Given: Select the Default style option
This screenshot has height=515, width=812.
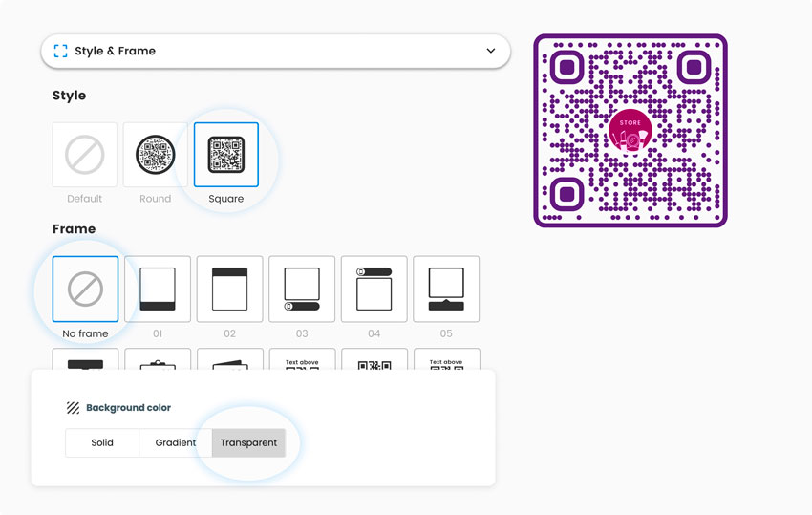Looking at the screenshot, I should 84,155.
